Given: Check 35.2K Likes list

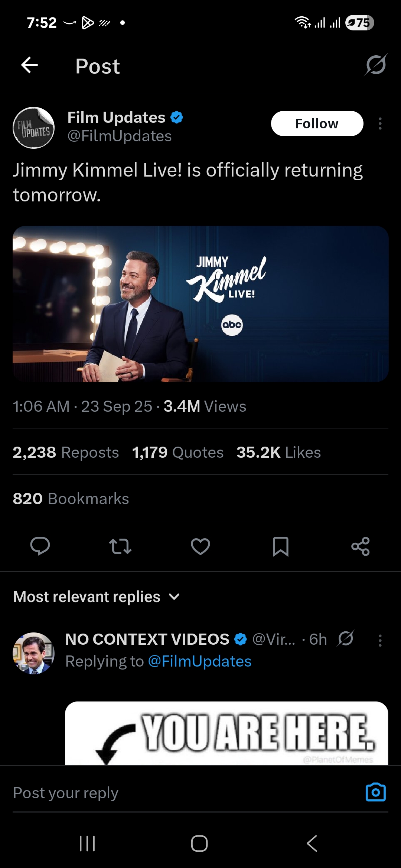Looking at the screenshot, I should pos(278,452).
